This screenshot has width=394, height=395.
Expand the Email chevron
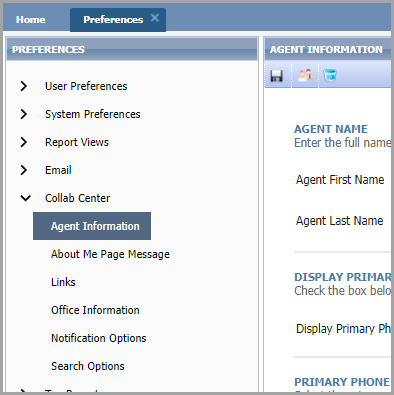click(x=24, y=170)
